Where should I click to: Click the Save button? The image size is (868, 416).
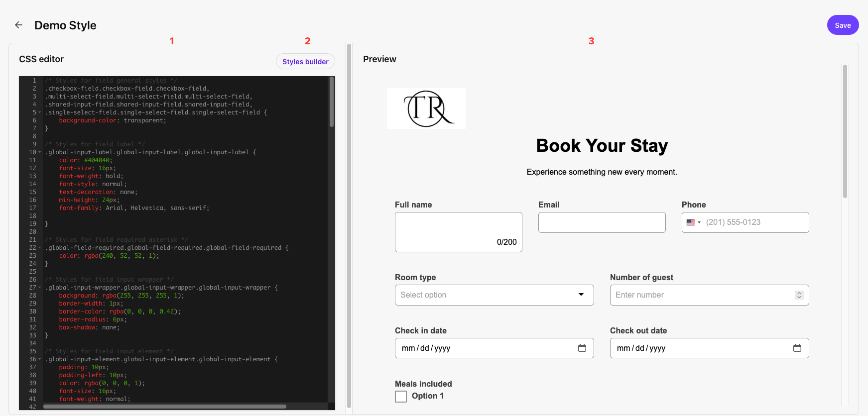(843, 25)
